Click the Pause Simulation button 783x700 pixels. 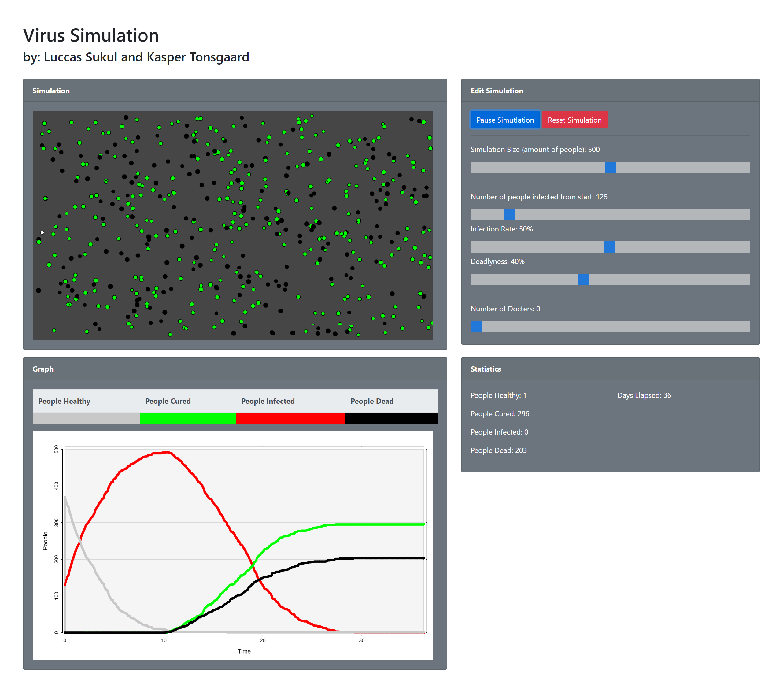(505, 120)
